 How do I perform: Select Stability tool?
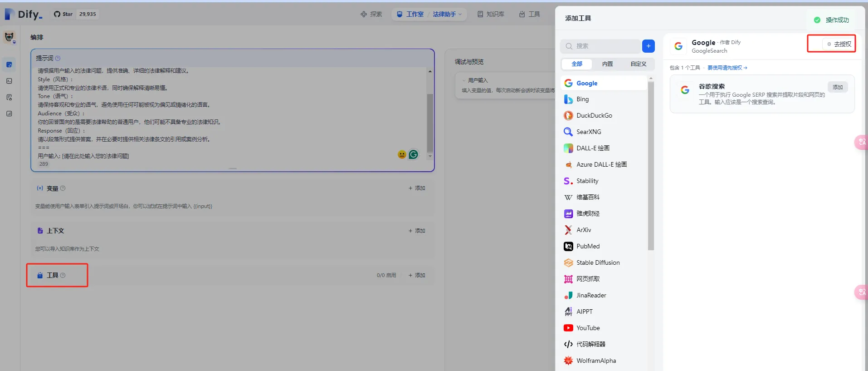click(x=604, y=181)
